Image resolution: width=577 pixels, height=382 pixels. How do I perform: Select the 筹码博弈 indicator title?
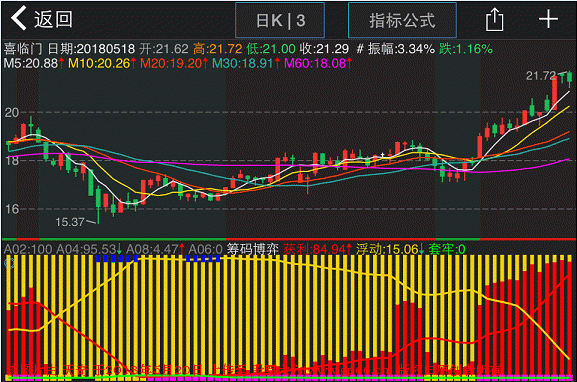(252, 249)
